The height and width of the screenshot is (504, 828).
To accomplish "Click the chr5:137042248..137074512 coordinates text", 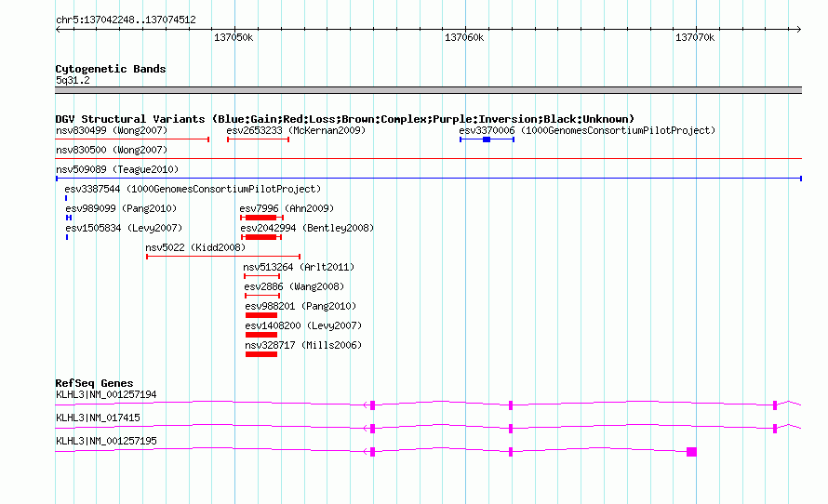I will click(126, 20).
